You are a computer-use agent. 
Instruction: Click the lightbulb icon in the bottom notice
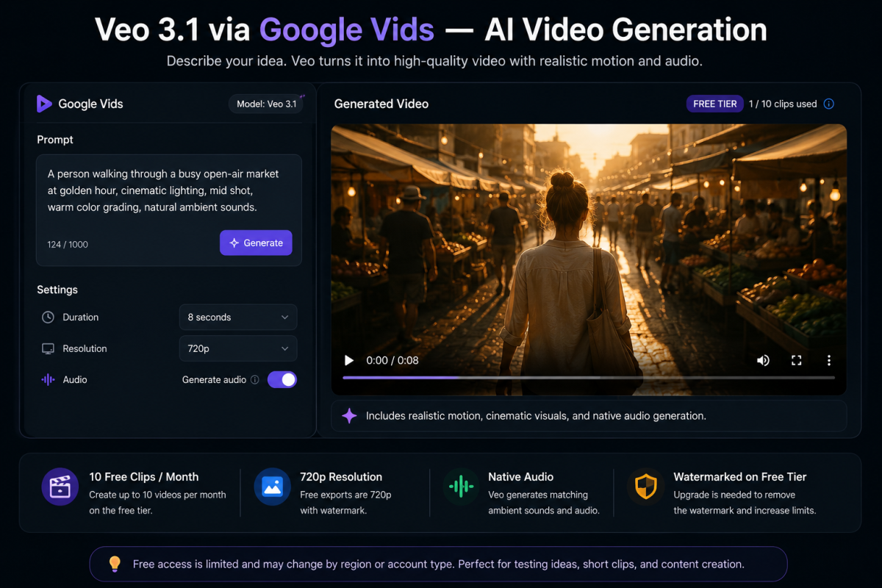pos(114,564)
